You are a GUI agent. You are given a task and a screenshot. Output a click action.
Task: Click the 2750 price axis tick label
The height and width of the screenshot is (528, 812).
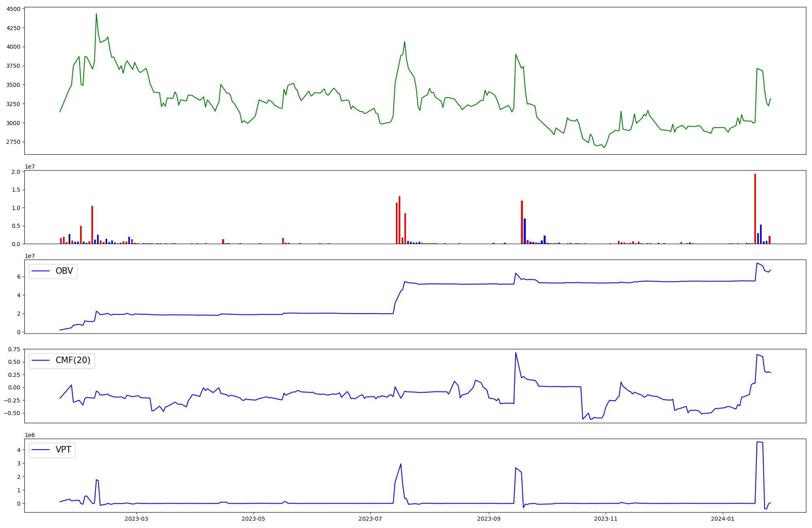click(x=13, y=142)
